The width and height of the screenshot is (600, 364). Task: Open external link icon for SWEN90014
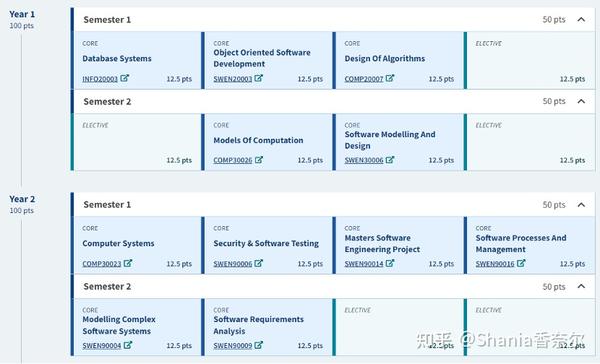pyautogui.click(x=390, y=263)
